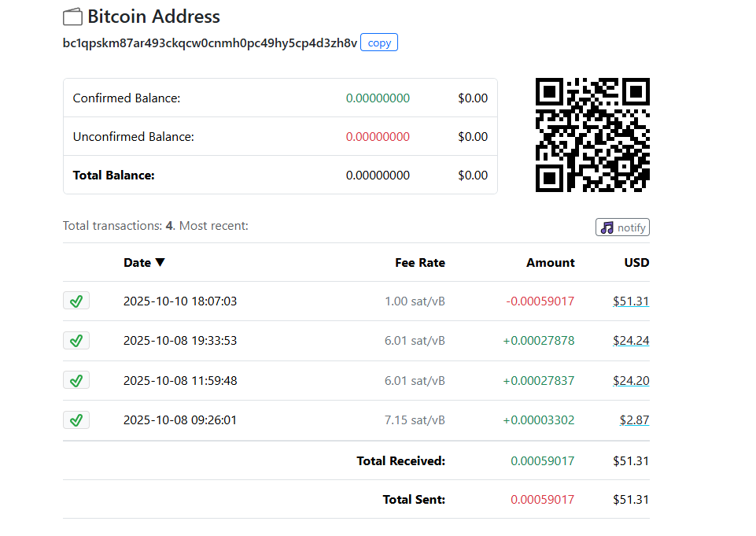Click the Bitcoin address string text
Viewport: 756px width, 536px height.
pos(209,43)
